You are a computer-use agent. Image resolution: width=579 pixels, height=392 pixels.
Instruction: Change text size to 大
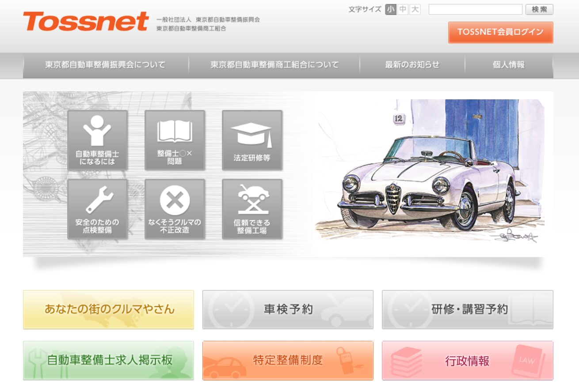point(415,9)
